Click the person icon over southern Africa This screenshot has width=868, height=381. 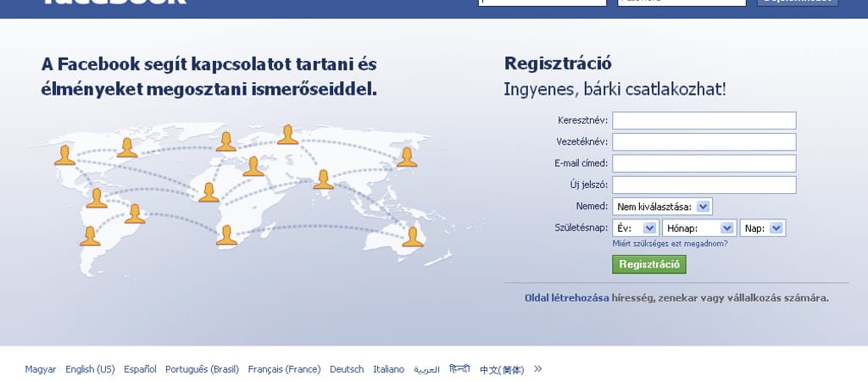226,235
